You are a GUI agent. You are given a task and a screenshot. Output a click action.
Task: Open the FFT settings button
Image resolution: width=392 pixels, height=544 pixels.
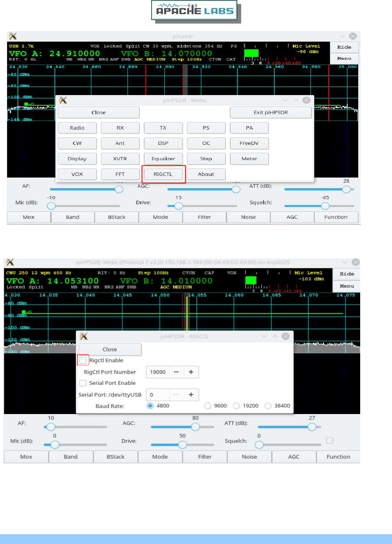point(120,174)
